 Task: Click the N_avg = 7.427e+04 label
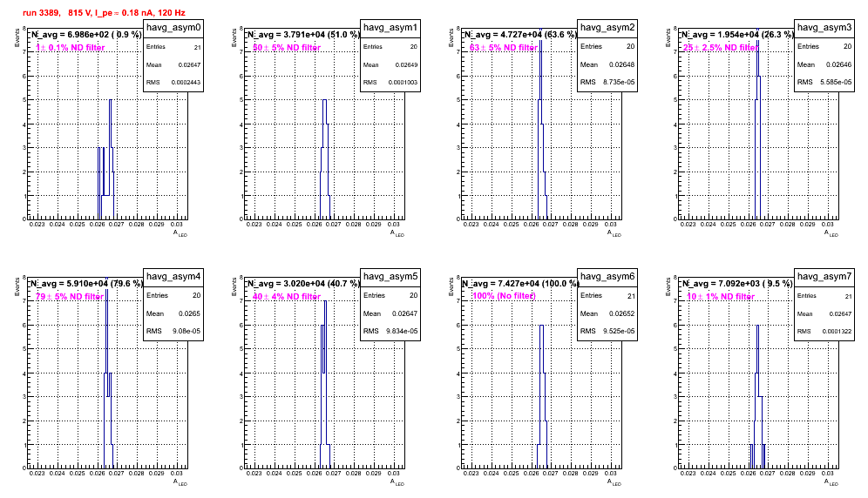click(x=520, y=284)
